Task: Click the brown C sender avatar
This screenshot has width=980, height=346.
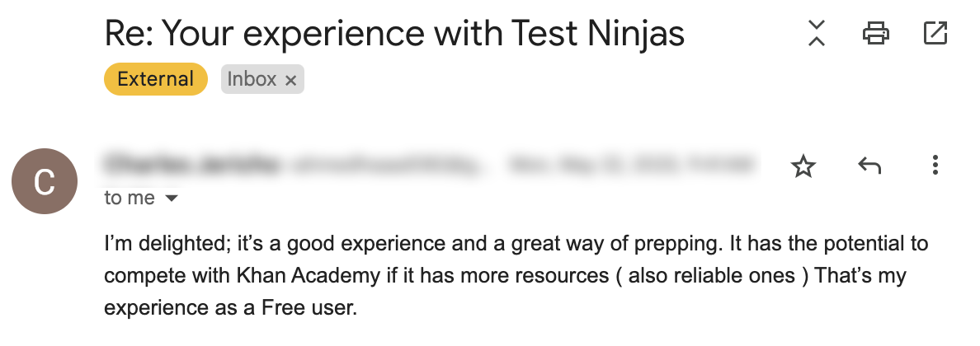Action: click(x=45, y=181)
